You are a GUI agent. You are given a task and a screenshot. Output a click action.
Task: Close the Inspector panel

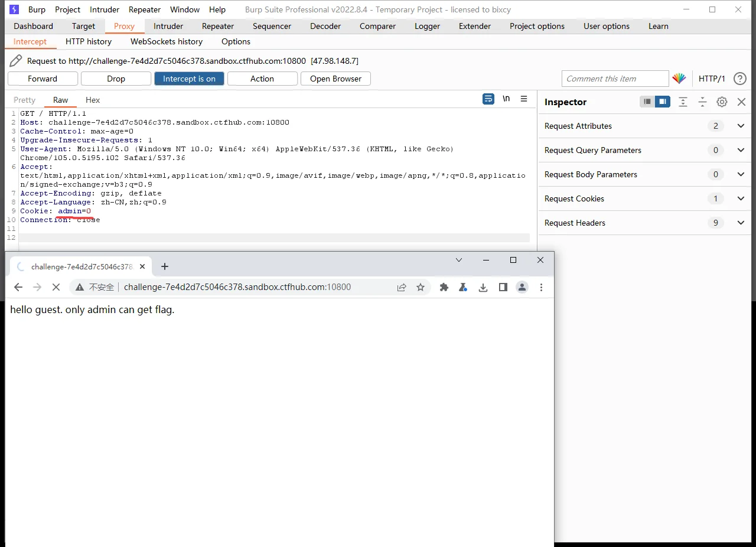(741, 102)
